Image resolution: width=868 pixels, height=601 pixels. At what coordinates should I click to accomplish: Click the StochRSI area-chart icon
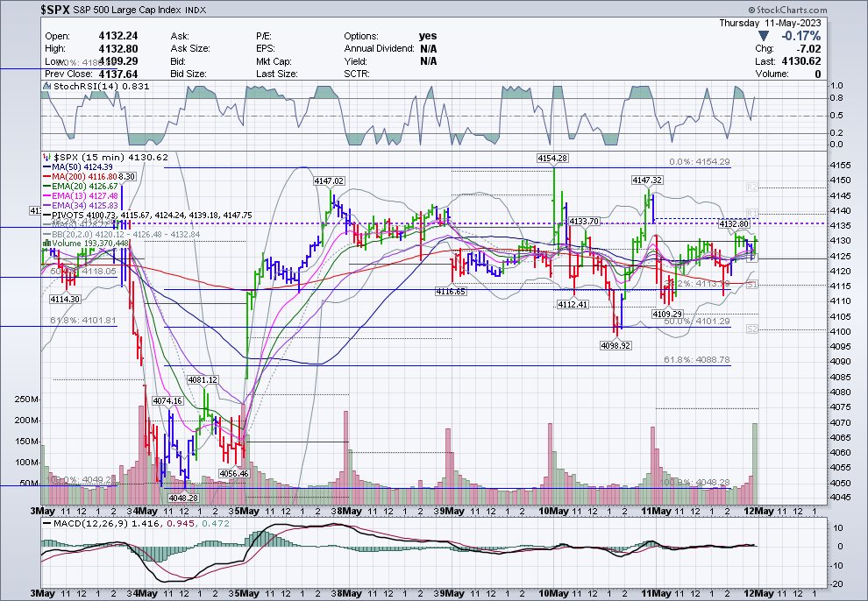(x=47, y=87)
